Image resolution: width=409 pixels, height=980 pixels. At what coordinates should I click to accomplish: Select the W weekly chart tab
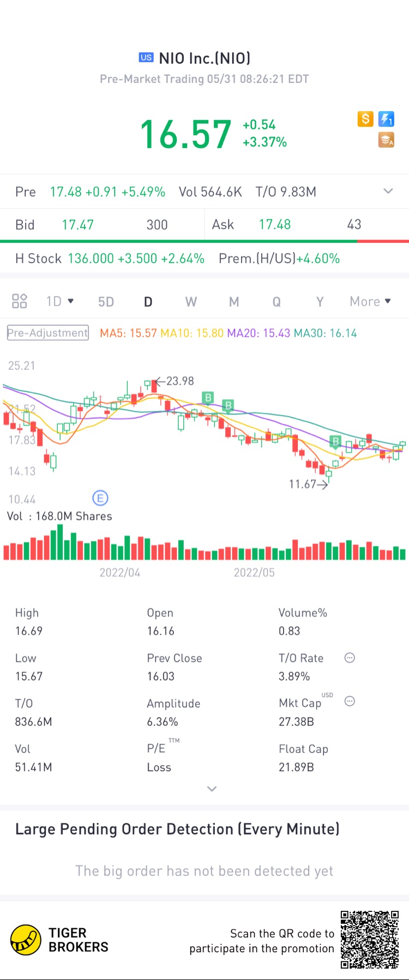[x=191, y=302]
